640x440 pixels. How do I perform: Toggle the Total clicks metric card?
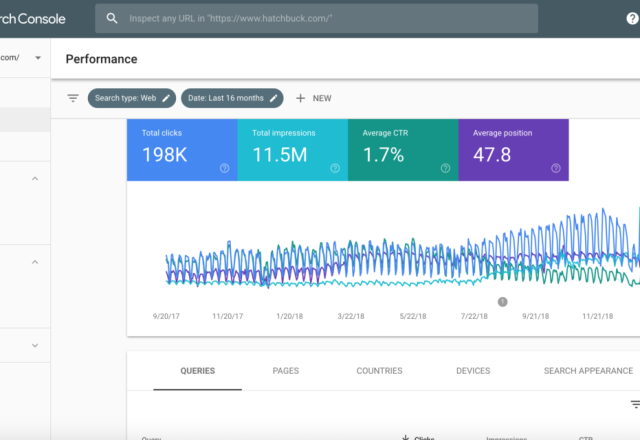pos(182,150)
